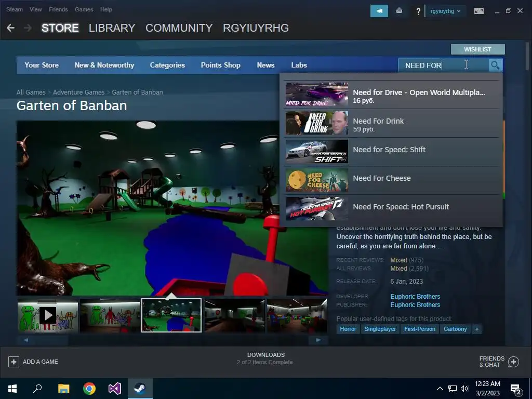Open the View menu

pyautogui.click(x=36, y=9)
